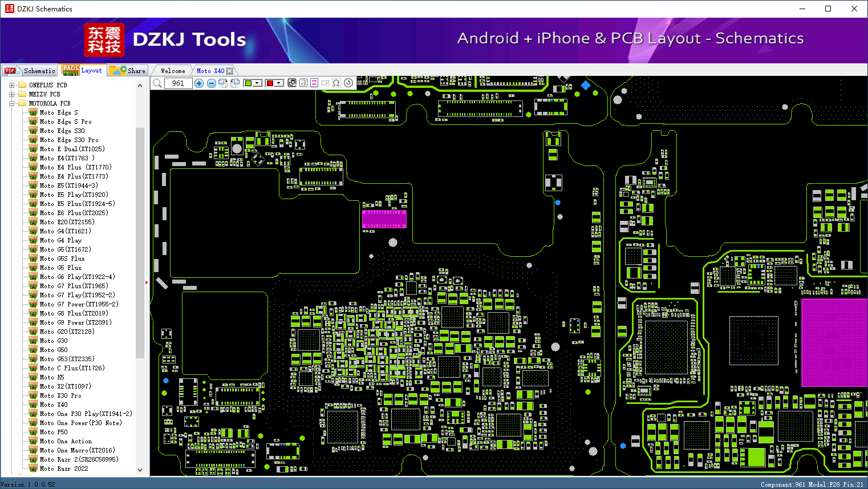Screen dimensions: 868x489
Task: Open Moto E Dual(XT1025) layout
Action: point(72,149)
